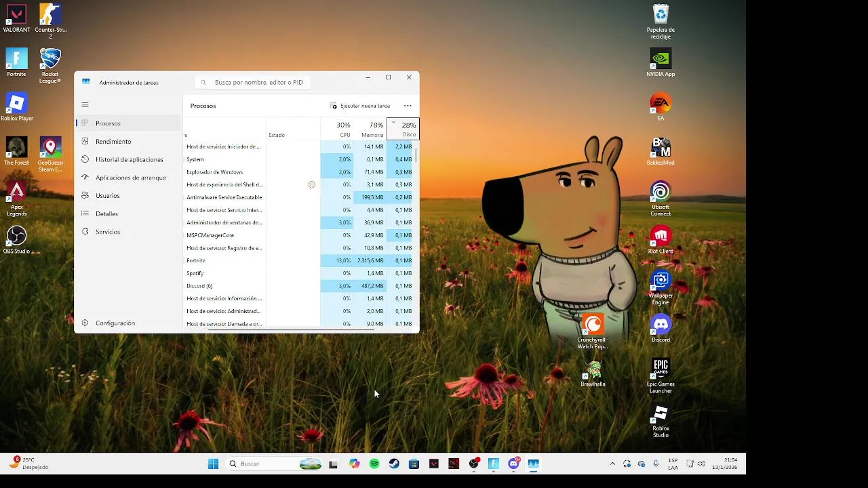The height and width of the screenshot is (488, 868).
Task: Select Riot Client desktop icon
Action: pyautogui.click(x=660, y=240)
